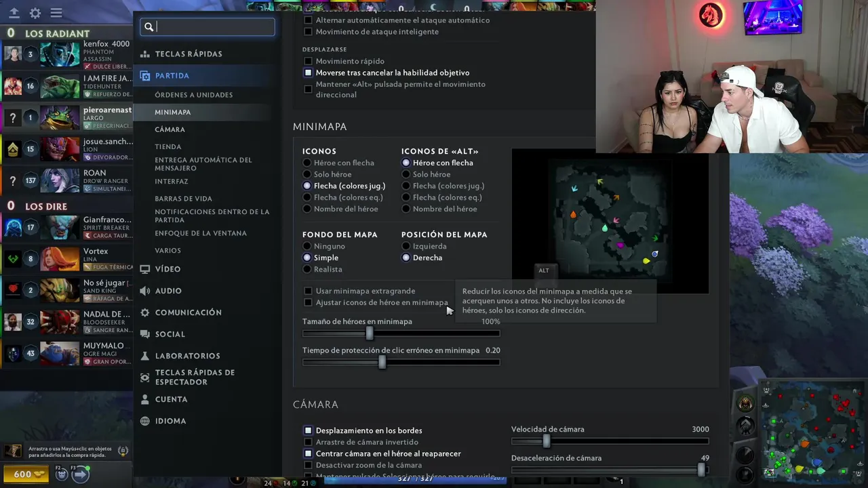Click the Sand King hero portrait
Viewport: 868px width, 488px height.
tap(60, 290)
